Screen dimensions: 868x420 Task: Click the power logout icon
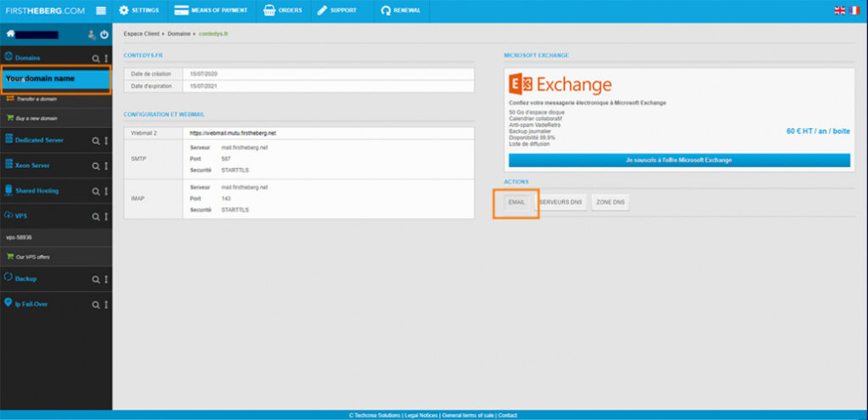click(104, 35)
